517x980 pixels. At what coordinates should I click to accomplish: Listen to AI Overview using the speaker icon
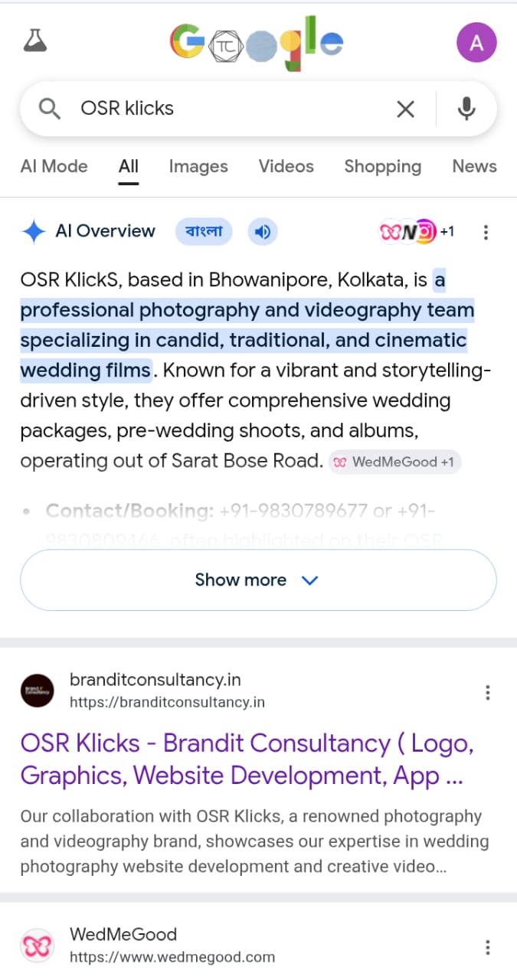pyautogui.click(x=263, y=231)
